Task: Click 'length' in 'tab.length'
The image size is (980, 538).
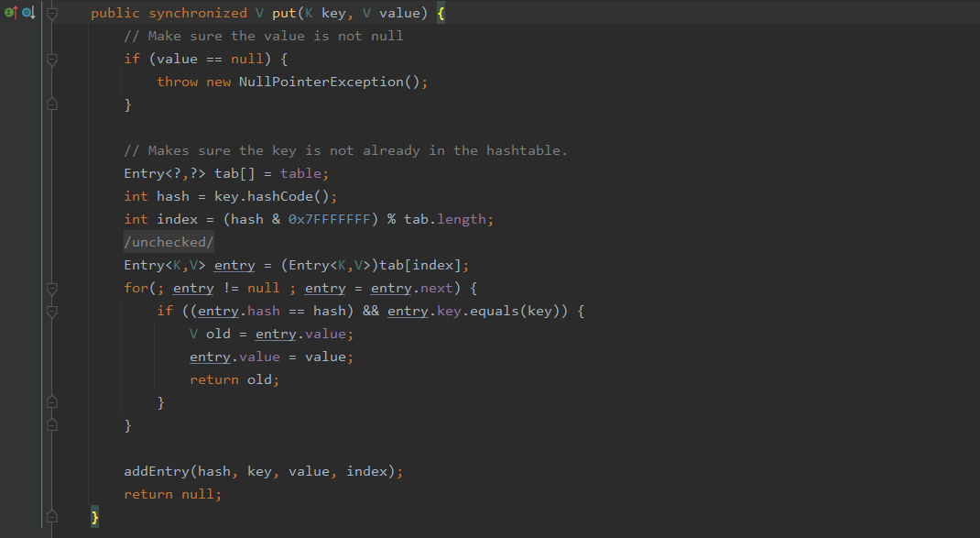Action: [462, 220]
